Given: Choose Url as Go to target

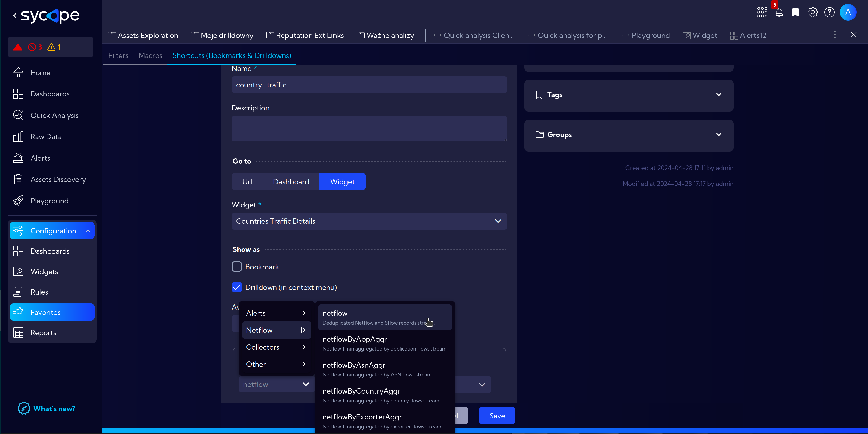Looking at the screenshot, I should click(x=247, y=182).
